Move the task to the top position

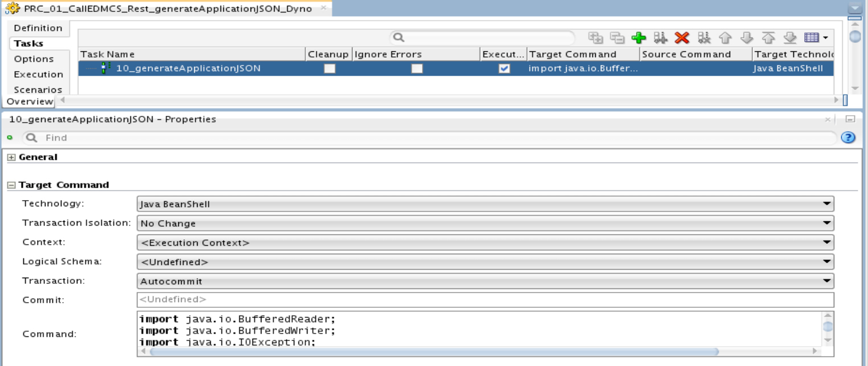[768, 36]
